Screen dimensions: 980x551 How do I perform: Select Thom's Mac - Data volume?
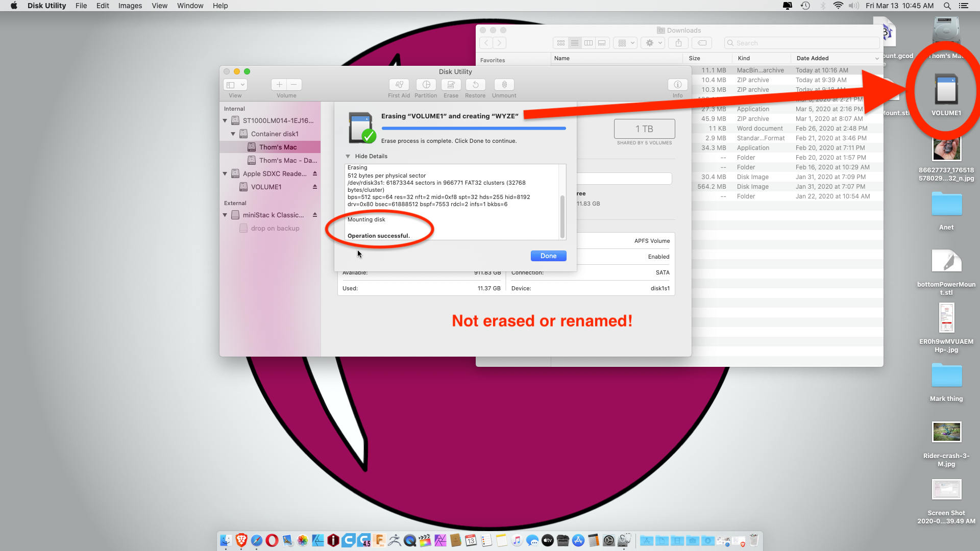[x=287, y=161]
